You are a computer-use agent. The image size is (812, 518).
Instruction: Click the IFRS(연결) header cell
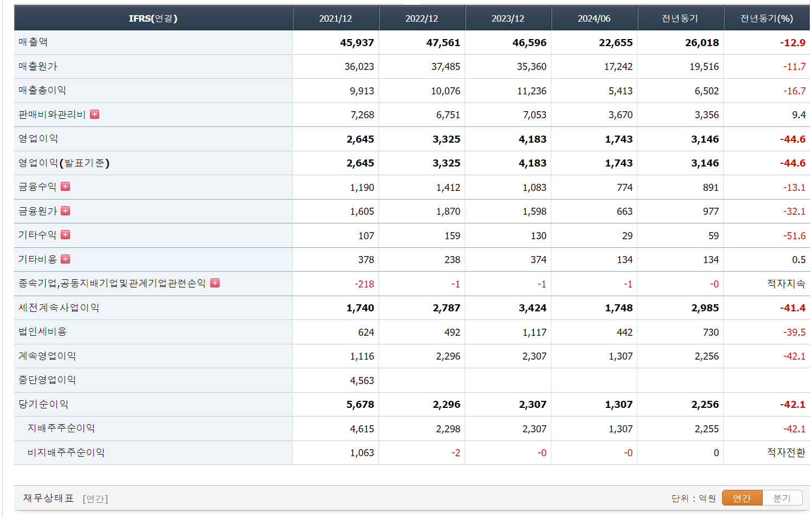[153, 18]
